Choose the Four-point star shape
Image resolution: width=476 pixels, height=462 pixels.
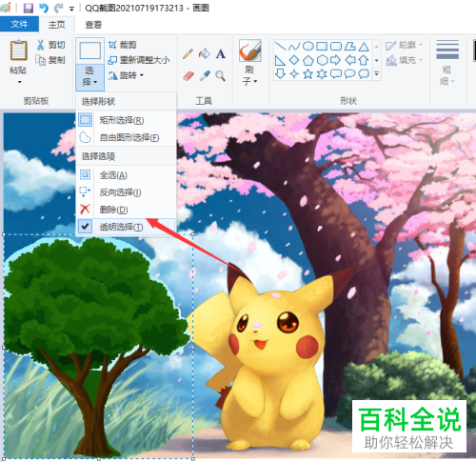294,74
